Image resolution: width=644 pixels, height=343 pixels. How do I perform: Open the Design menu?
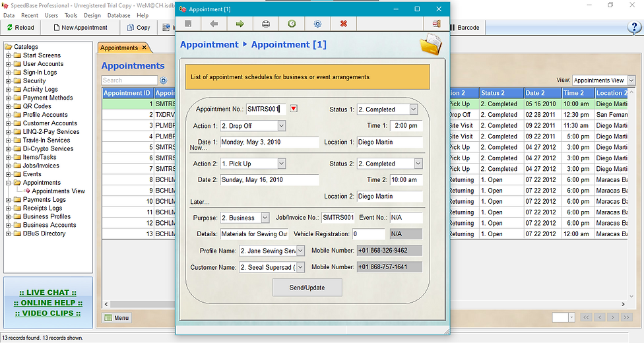[x=92, y=15]
